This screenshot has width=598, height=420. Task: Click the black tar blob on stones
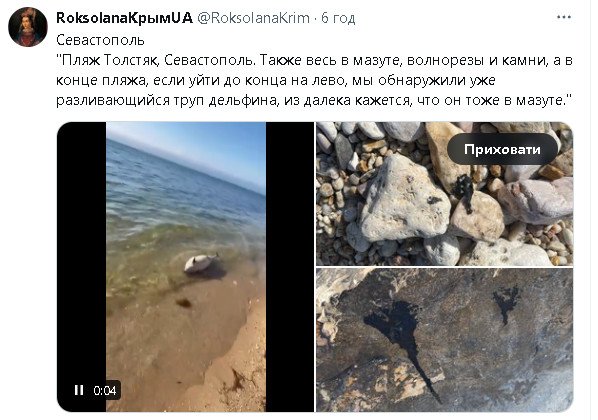465,190
